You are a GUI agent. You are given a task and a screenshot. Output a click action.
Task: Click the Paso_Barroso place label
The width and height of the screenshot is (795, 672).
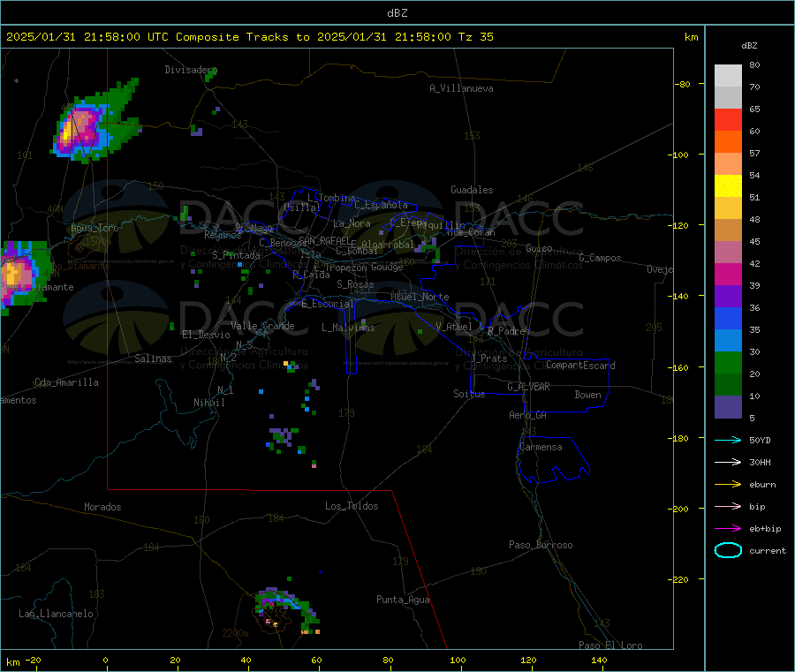pos(541,545)
